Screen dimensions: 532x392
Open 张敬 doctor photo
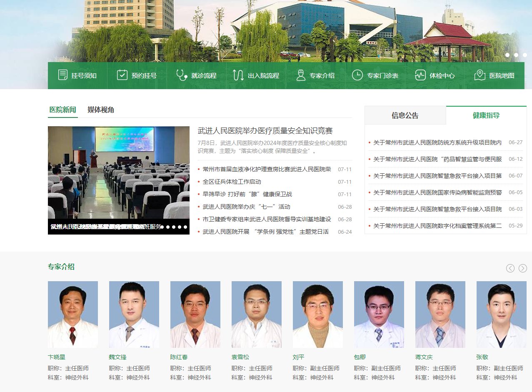coord(502,315)
